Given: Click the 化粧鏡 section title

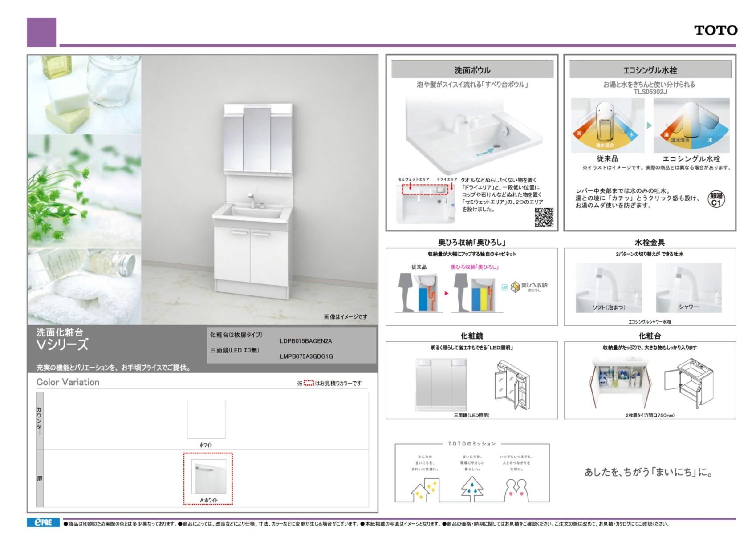Looking at the screenshot, I should [471, 336].
